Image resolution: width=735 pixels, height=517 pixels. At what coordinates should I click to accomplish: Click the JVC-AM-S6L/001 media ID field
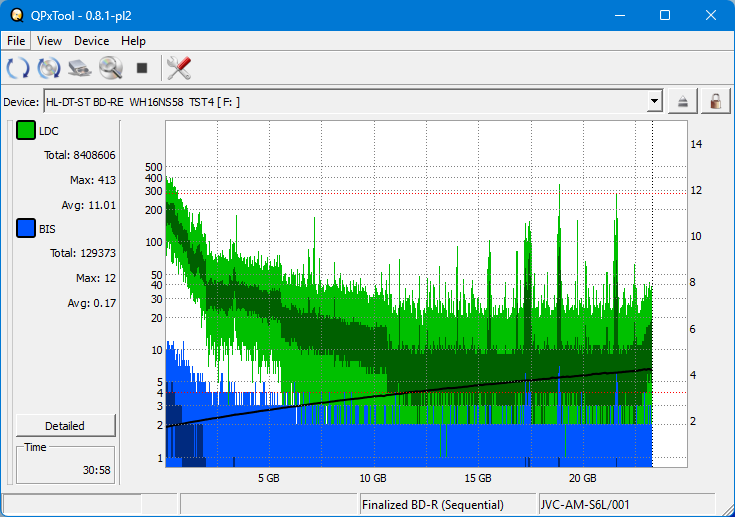click(x=625, y=505)
